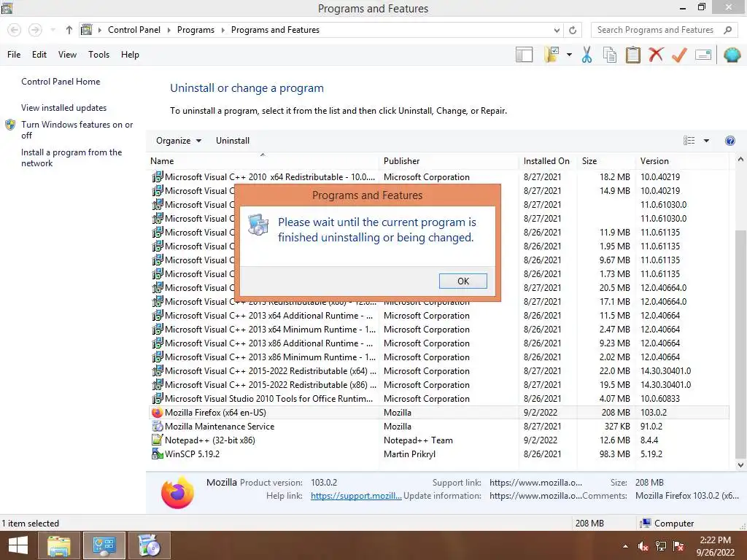Click the help question mark icon
The width and height of the screenshot is (747, 560).
[x=729, y=141]
